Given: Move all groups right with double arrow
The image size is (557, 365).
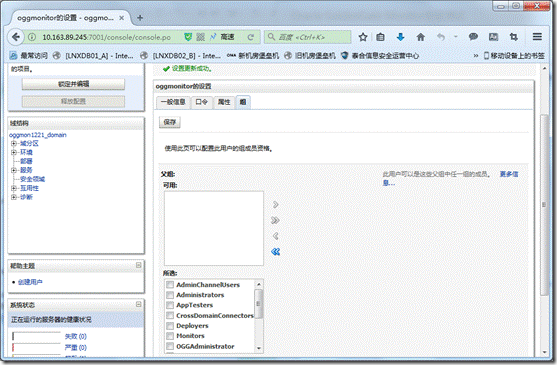Looking at the screenshot, I should coord(275,220).
